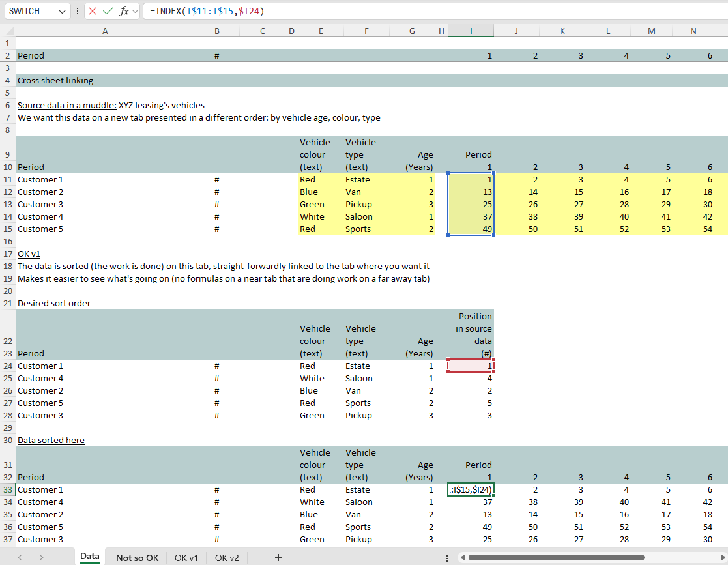Click the previous sheet navigation arrow
Image resolution: width=728 pixels, height=565 pixels.
[20, 557]
